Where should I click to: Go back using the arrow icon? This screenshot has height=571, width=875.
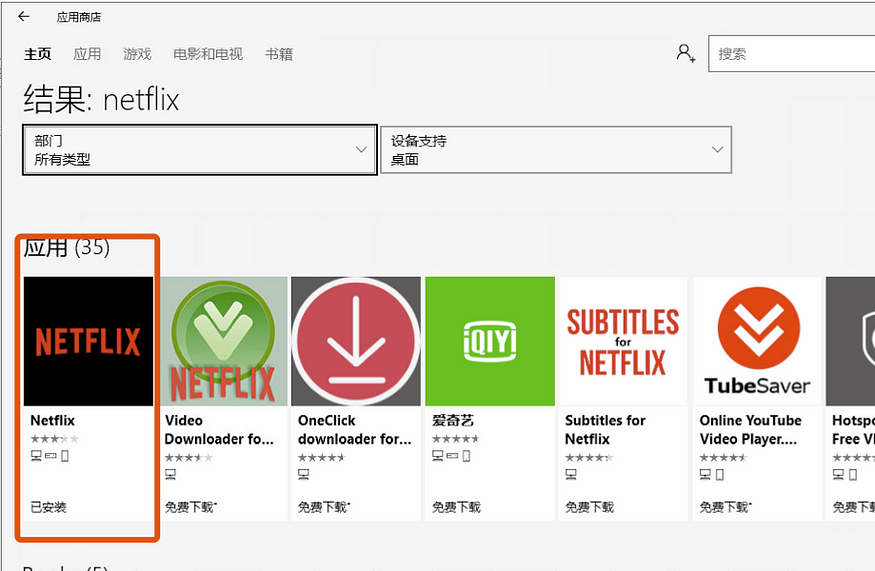(x=23, y=17)
